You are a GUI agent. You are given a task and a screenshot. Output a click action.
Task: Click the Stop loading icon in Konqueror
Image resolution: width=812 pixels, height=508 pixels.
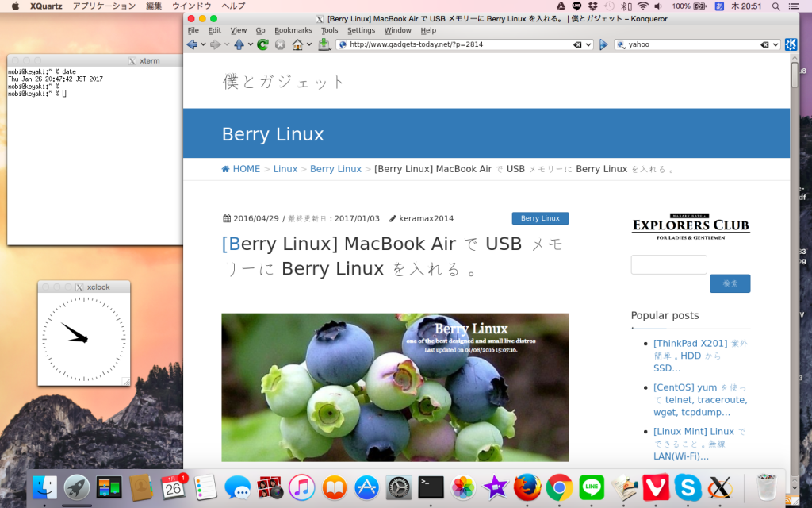pos(280,44)
